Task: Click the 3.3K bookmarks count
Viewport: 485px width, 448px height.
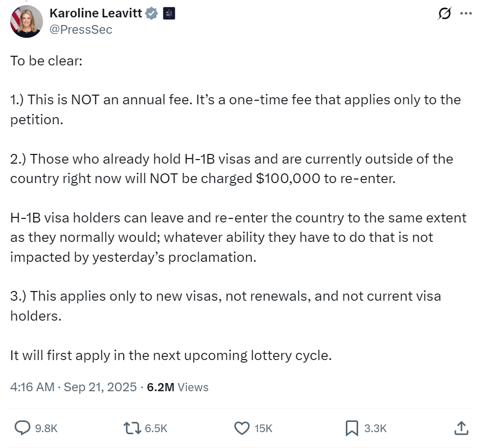Action: tap(375, 429)
